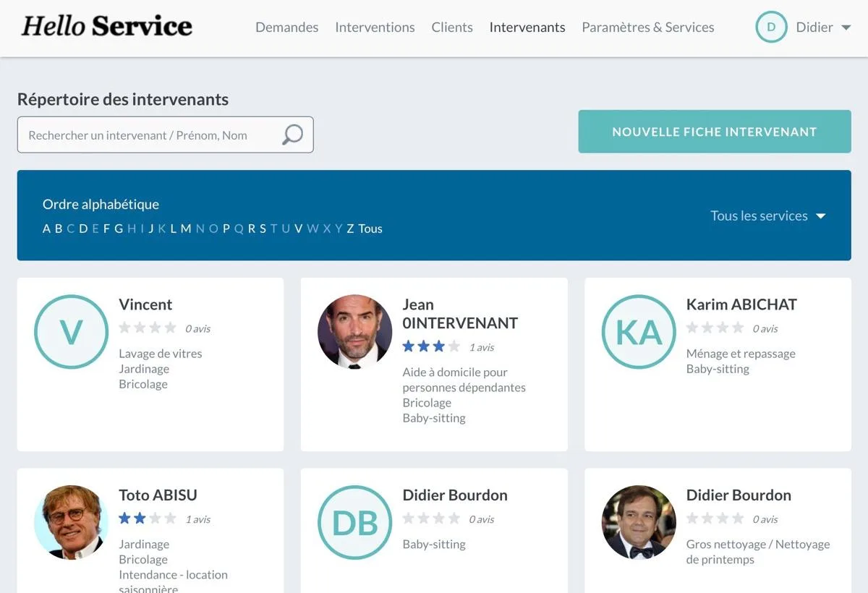
Task: Filter intervenants by letter V
Action: pos(298,229)
